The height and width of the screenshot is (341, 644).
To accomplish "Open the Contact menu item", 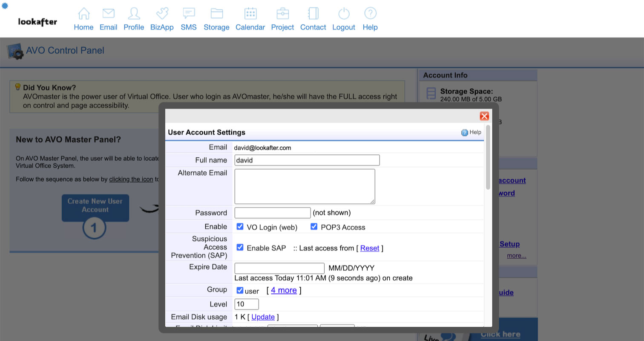I will [x=313, y=19].
